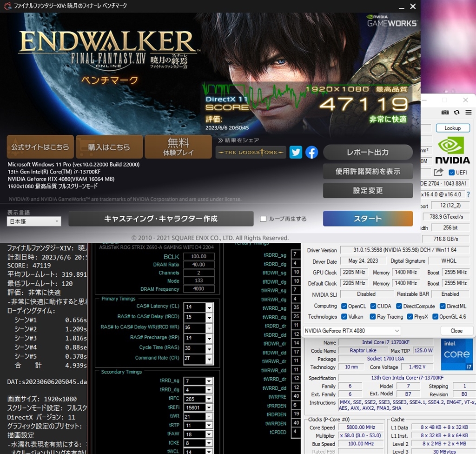Click the official site button (公式サイトはこちら)
476x454 pixels.
tap(40, 147)
